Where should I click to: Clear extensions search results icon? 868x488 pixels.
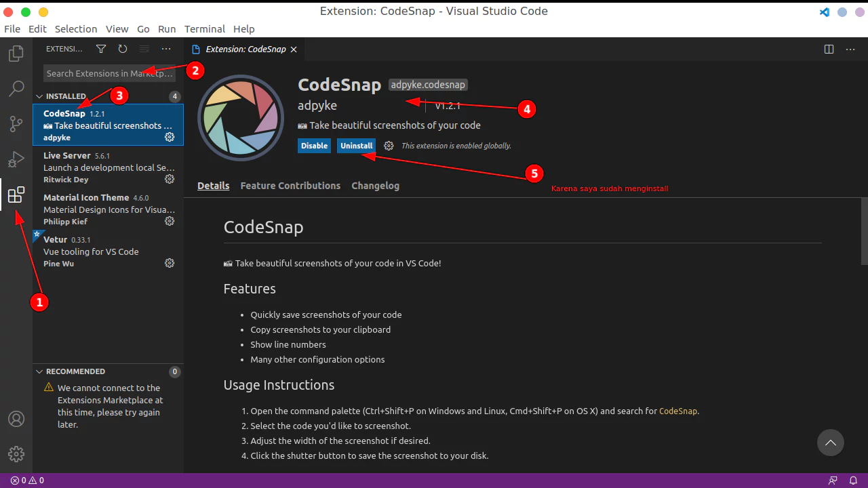tap(144, 49)
